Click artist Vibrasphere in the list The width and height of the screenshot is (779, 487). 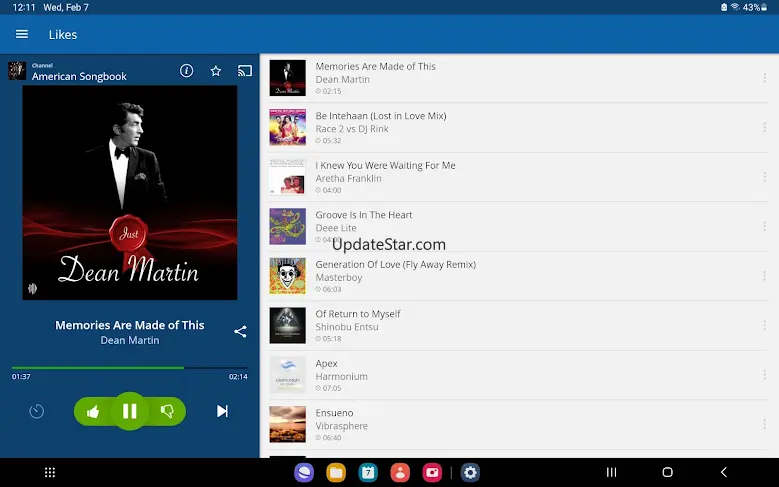(x=342, y=426)
